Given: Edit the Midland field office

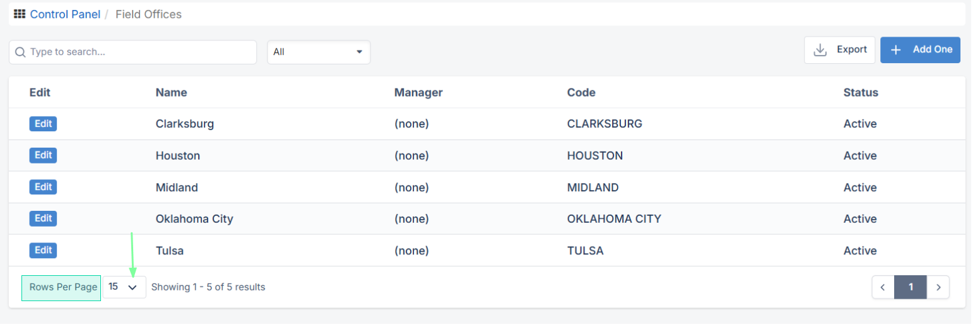Looking at the screenshot, I should tap(43, 187).
